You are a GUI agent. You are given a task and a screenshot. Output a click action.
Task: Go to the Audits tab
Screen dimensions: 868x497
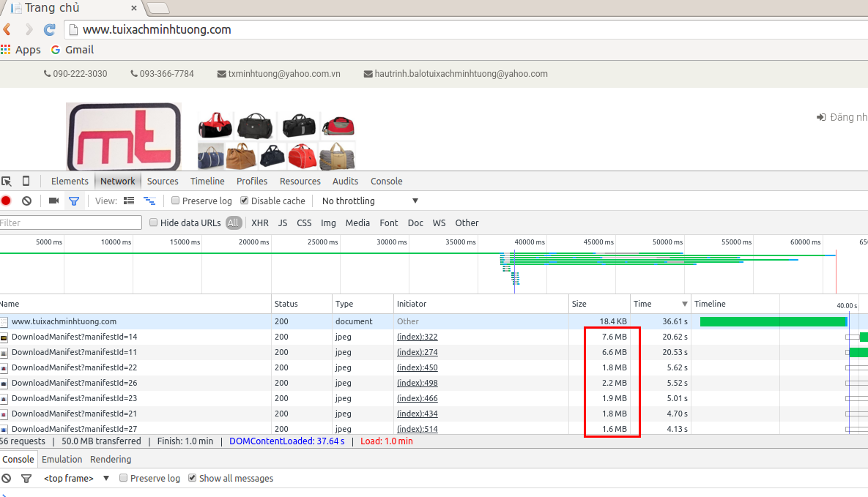pyautogui.click(x=346, y=181)
